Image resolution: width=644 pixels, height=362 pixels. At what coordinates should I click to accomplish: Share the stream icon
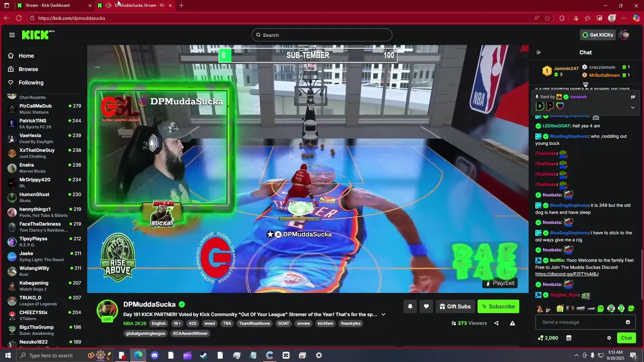click(x=497, y=323)
